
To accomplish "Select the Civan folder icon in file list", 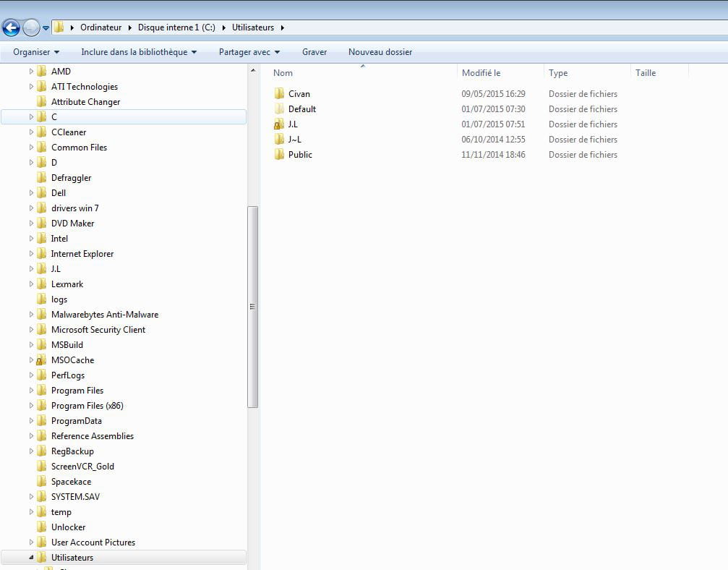I will 279,94.
